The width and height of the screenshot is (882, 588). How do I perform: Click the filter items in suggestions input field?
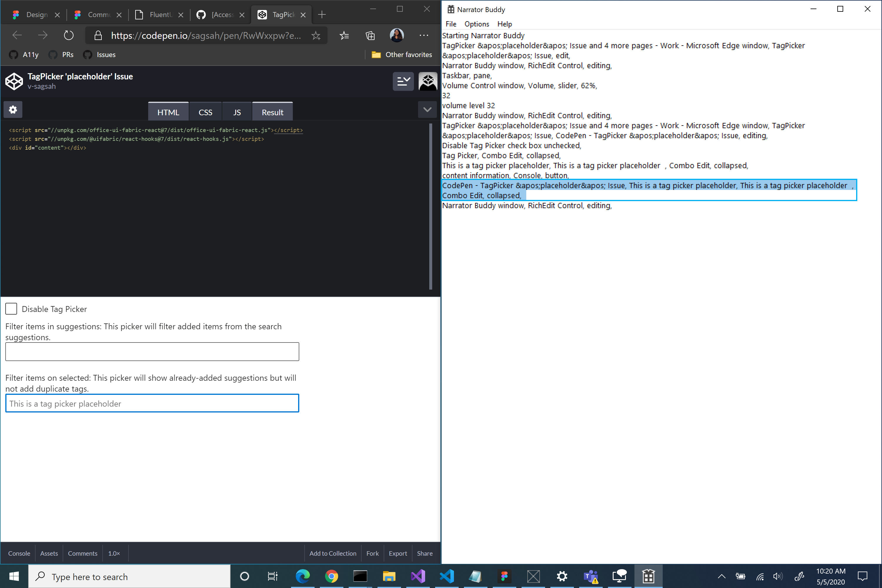tap(152, 351)
